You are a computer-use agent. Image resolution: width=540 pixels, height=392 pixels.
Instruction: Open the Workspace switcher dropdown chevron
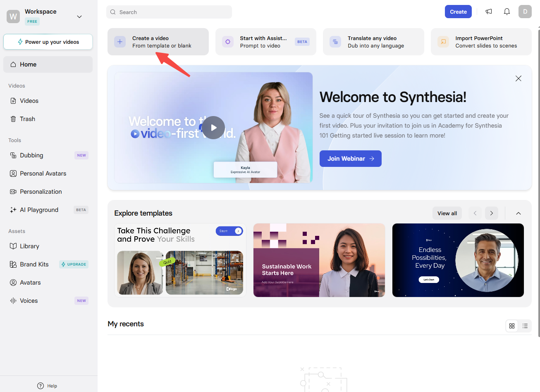click(x=79, y=17)
